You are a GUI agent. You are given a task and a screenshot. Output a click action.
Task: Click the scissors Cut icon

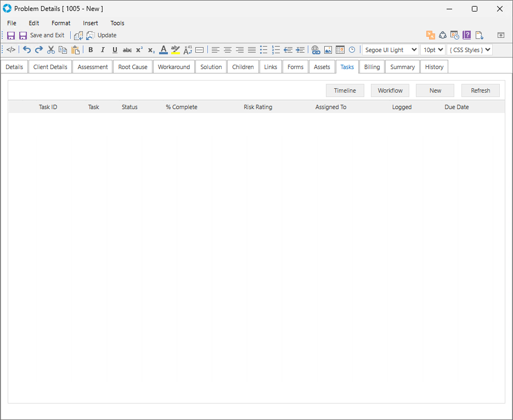[51, 50]
